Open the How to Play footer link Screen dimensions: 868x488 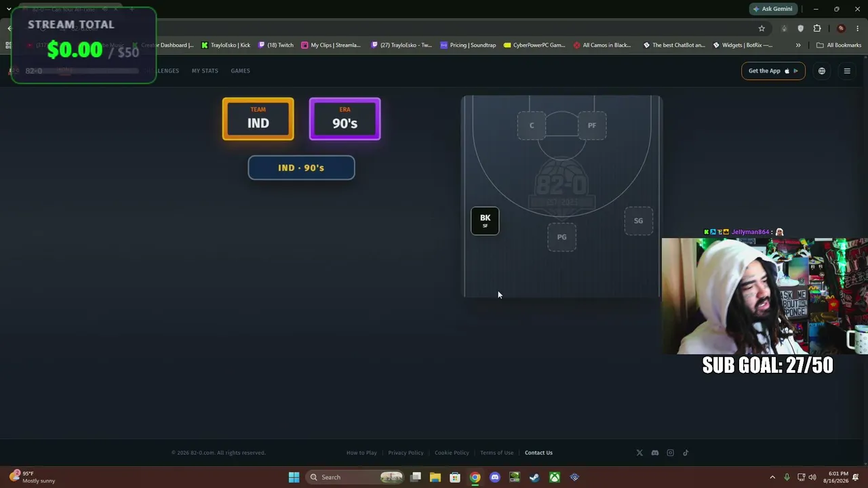(361, 453)
